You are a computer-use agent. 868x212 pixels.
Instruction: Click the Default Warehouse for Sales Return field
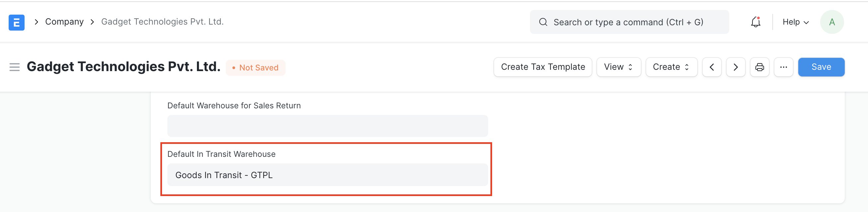[327, 126]
